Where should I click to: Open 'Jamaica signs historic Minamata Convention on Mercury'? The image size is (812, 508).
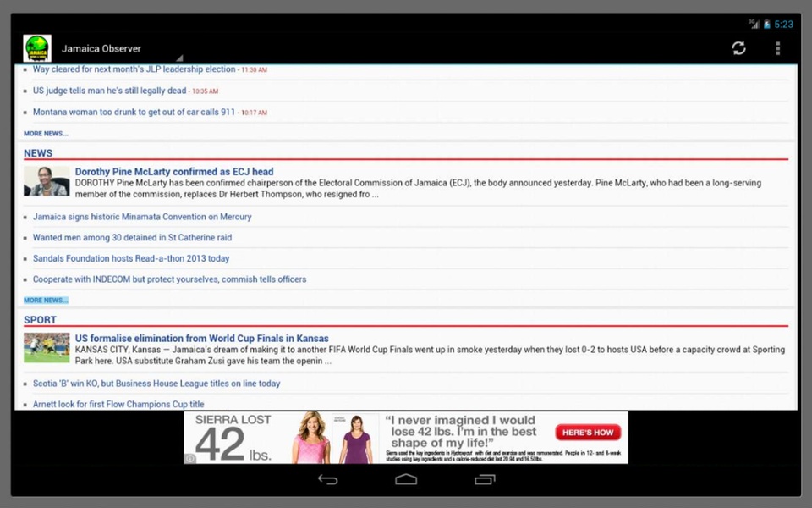(x=142, y=217)
